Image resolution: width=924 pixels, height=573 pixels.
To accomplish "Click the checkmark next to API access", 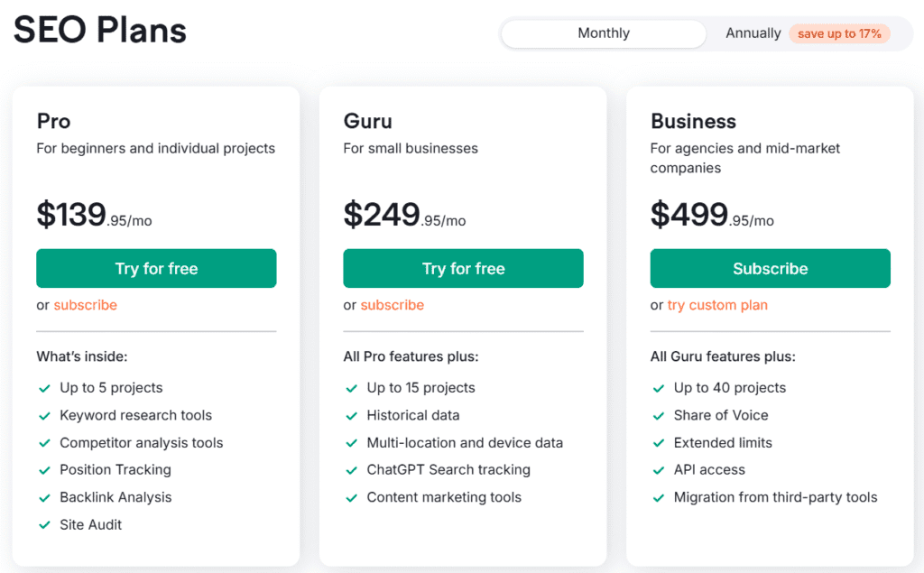I will tap(658, 469).
